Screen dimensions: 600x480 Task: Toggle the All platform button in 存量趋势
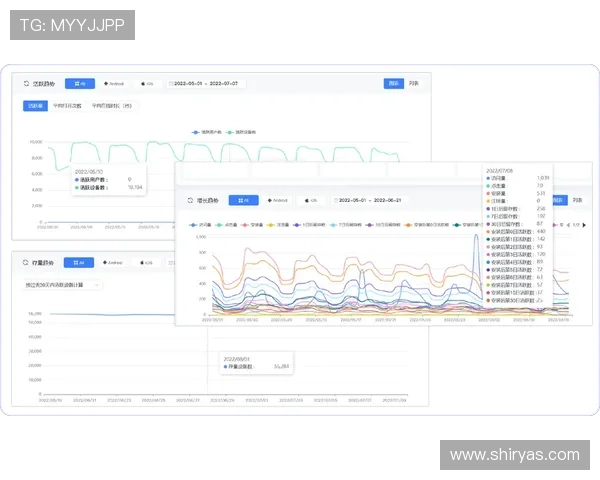pos(80,263)
